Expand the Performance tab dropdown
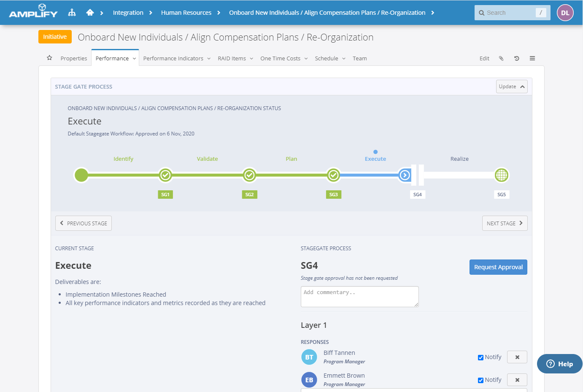 pos(134,59)
